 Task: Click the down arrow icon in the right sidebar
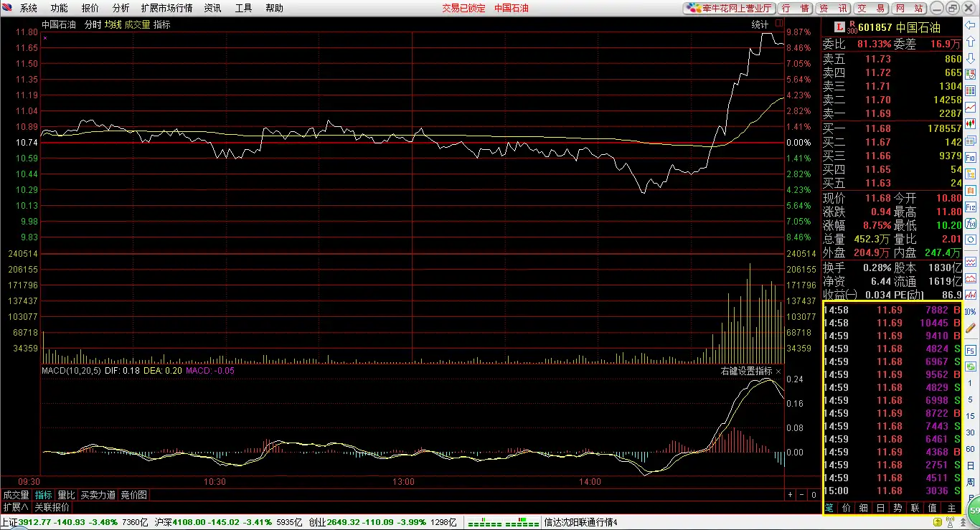971,58
